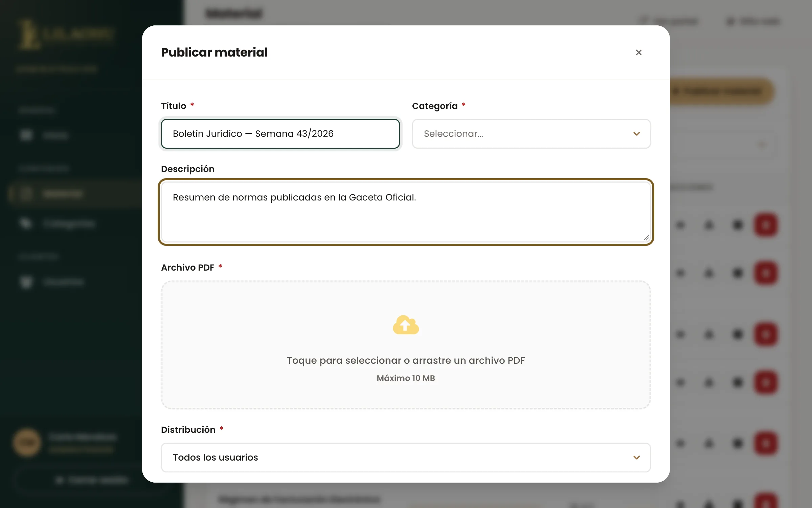The height and width of the screenshot is (508, 812).
Task: Click the Categoría dropdown chevron arrow
Action: (x=636, y=134)
